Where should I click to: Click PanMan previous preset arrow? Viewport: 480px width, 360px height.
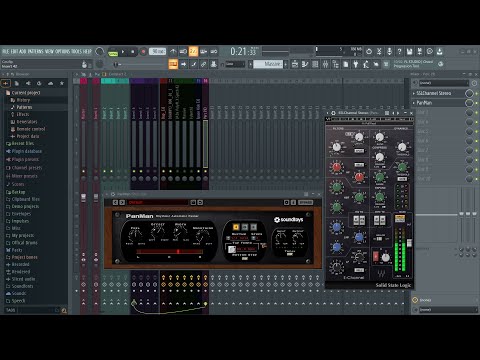pos(115,202)
